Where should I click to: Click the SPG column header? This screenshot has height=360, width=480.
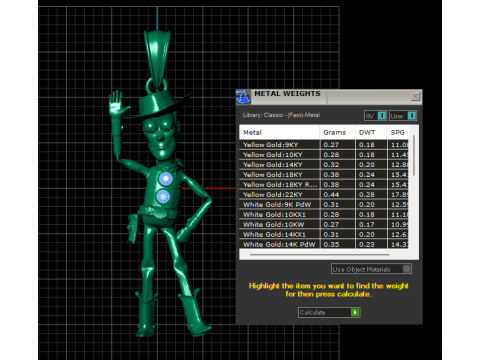[398, 132]
